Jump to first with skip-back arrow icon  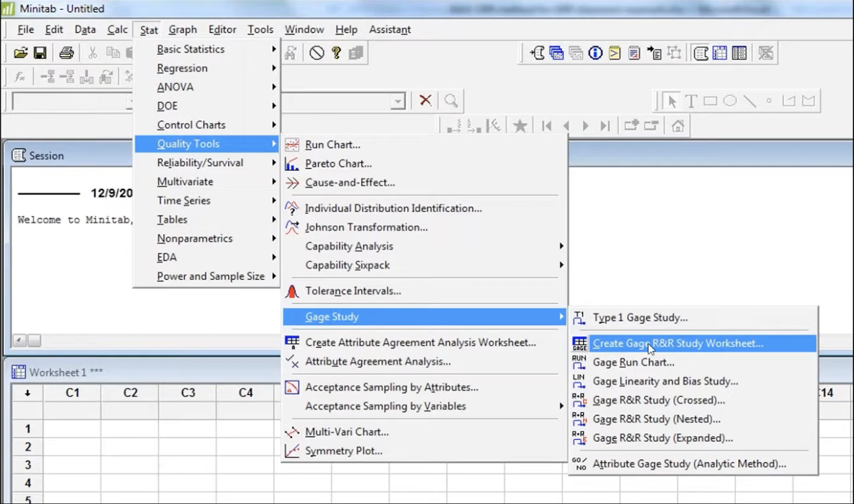[547, 126]
